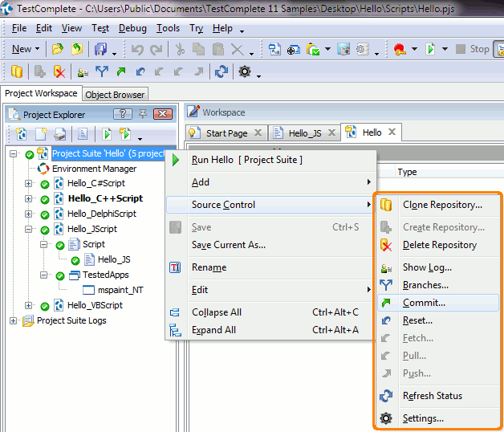Click the Commit icon in the toolbar

121,72
